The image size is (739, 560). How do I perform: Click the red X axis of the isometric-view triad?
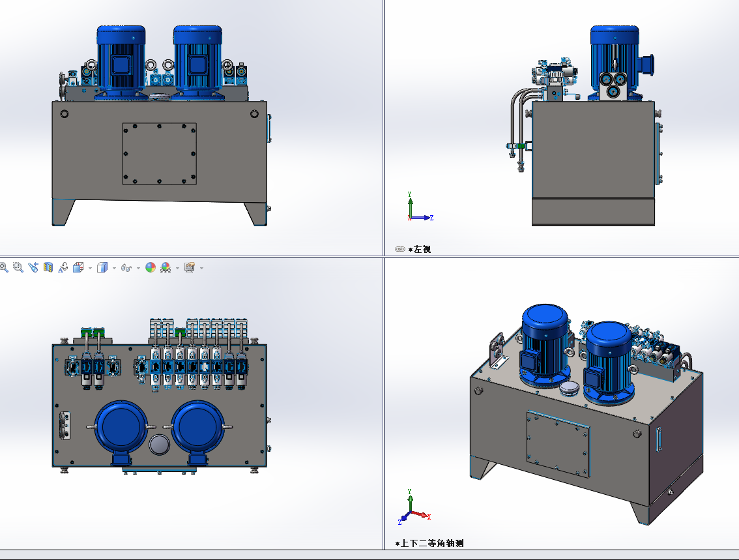pyautogui.click(x=422, y=515)
